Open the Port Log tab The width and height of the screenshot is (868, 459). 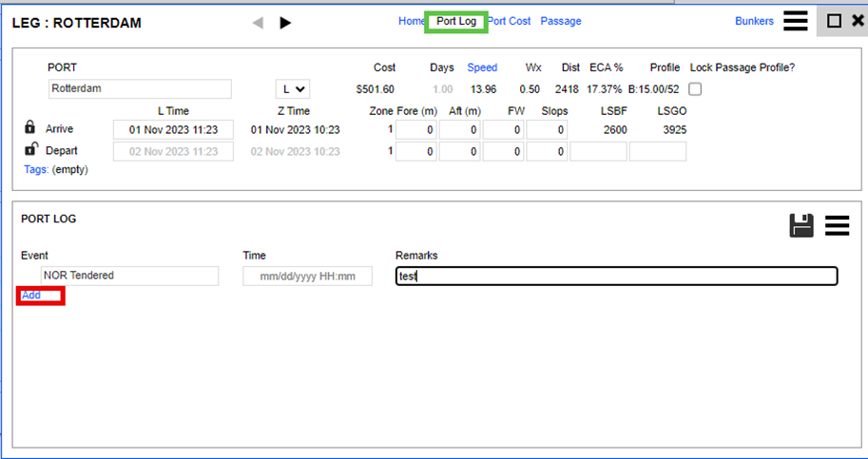point(456,21)
